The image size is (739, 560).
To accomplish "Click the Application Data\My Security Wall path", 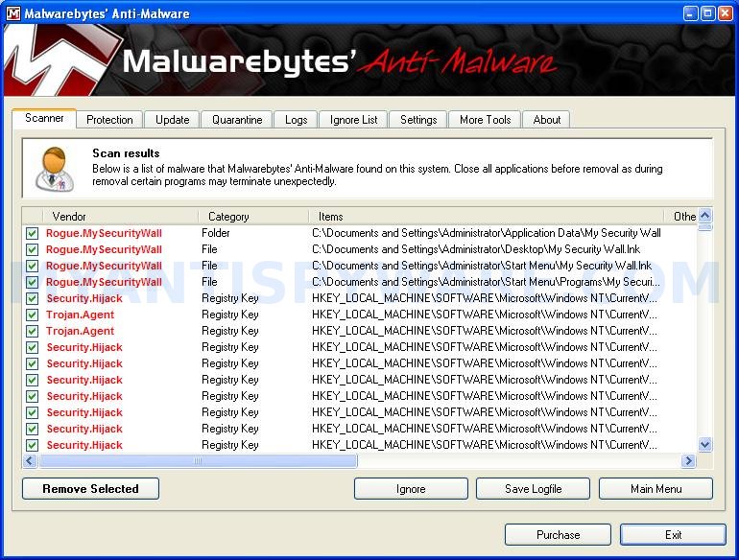I will (x=487, y=233).
